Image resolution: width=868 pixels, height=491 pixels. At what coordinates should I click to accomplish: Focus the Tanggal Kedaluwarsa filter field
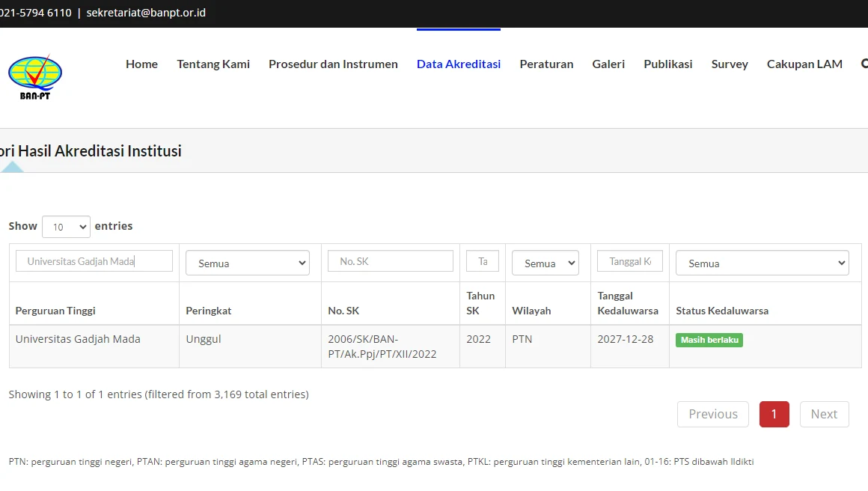pos(630,261)
